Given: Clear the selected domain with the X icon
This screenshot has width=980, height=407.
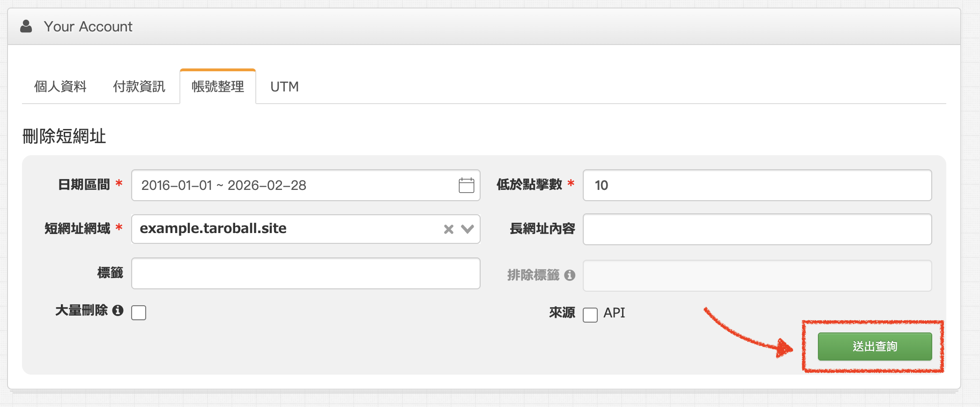Looking at the screenshot, I should coord(448,229).
